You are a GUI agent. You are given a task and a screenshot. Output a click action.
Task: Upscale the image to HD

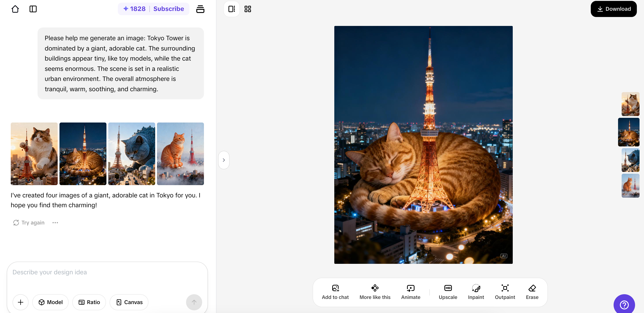[447, 292]
